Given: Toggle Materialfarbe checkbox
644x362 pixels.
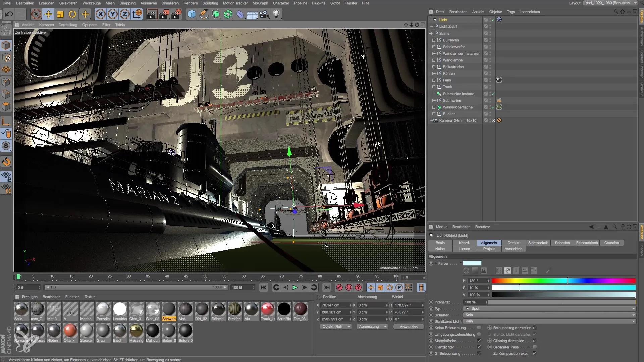Looking at the screenshot, I should (479, 341).
